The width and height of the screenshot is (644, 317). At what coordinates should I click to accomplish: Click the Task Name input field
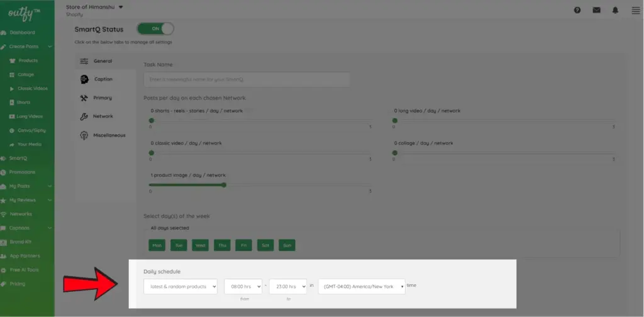point(247,80)
